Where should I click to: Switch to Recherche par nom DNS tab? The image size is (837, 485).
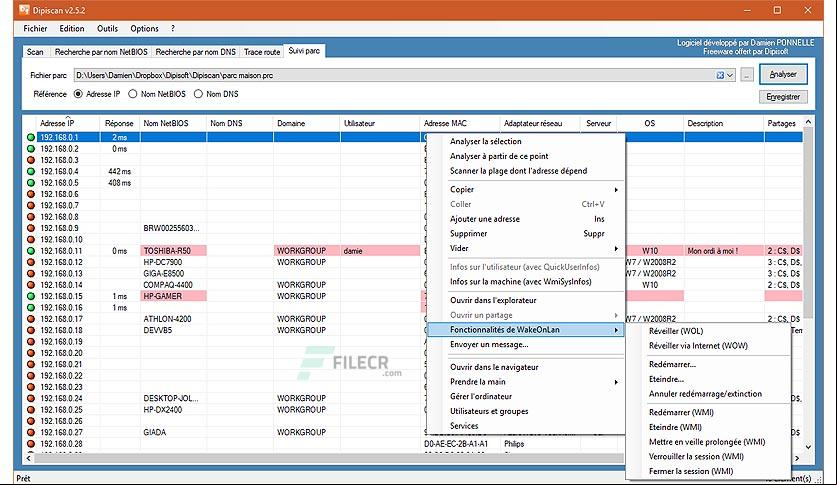[195, 52]
